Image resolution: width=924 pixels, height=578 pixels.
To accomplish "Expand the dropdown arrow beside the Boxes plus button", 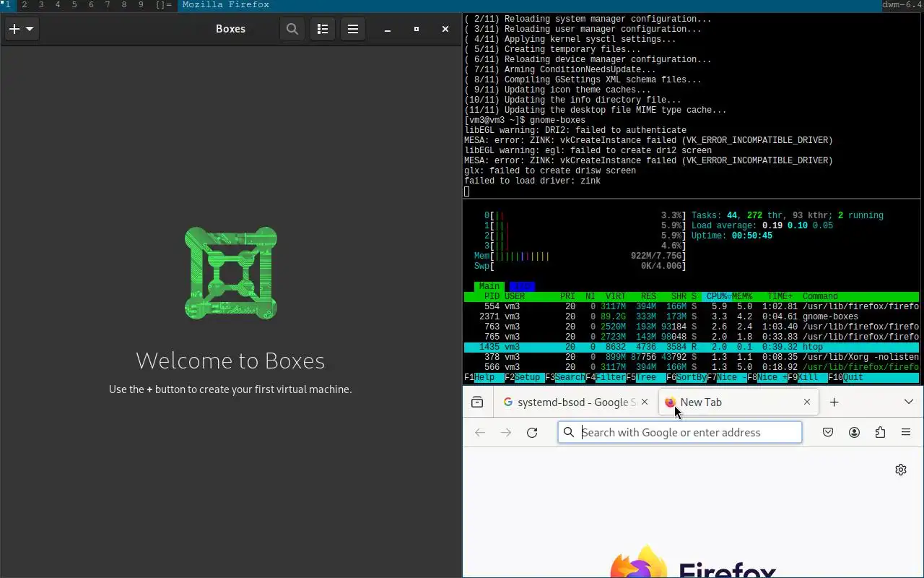I will click(30, 29).
